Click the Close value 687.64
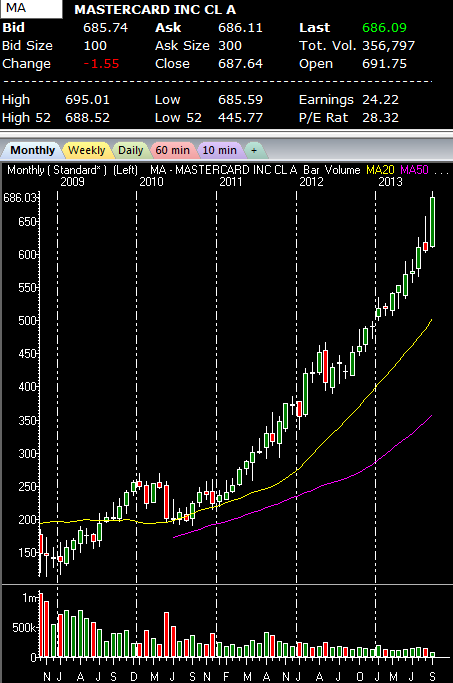Viewport: 453px width, 683px height. click(240, 64)
